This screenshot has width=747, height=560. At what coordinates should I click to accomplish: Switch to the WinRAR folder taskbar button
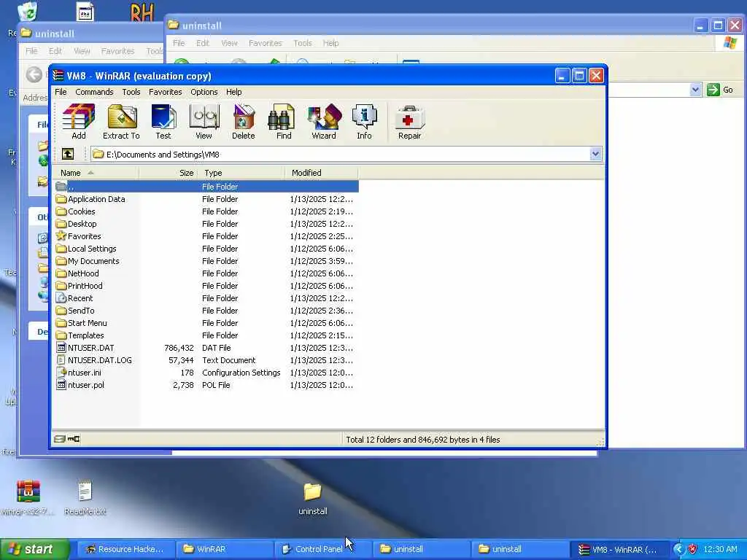pos(223,549)
